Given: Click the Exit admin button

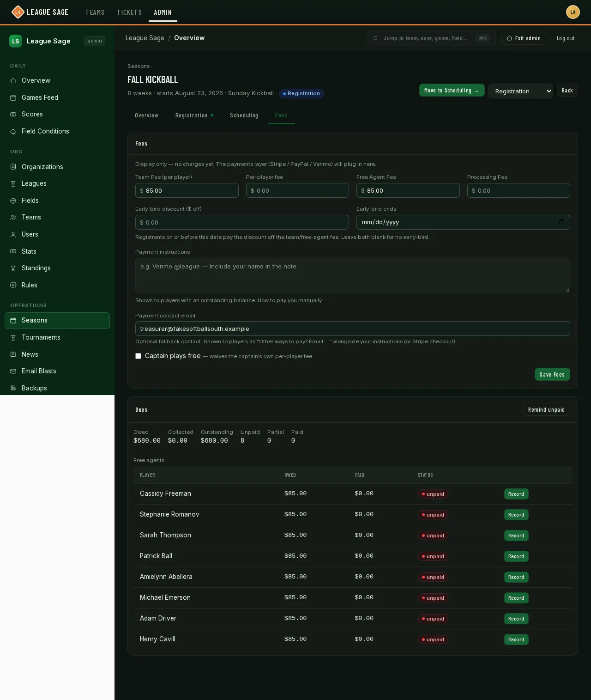Looking at the screenshot, I should [x=524, y=38].
